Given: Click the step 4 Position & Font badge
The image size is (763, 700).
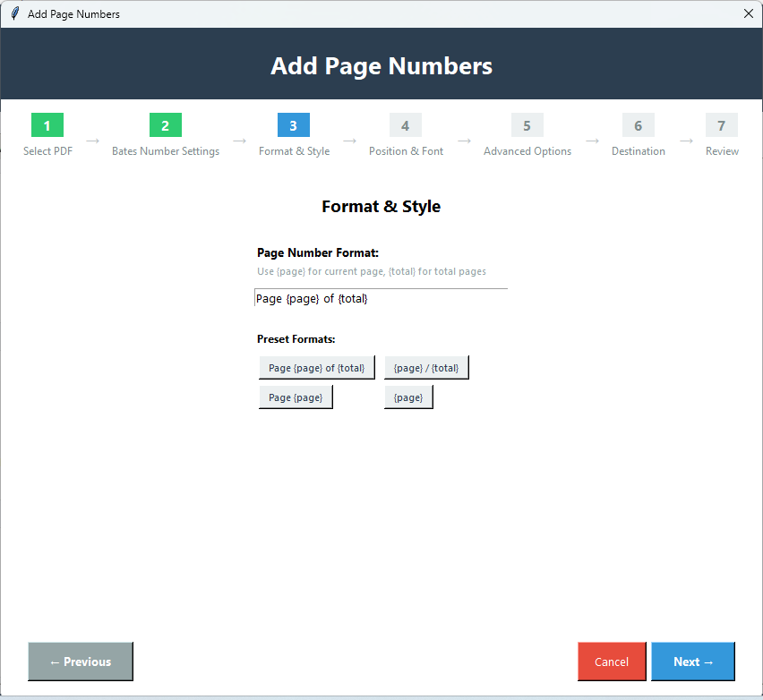Looking at the screenshot, I should pyautogui.click(x=405, y=125).
